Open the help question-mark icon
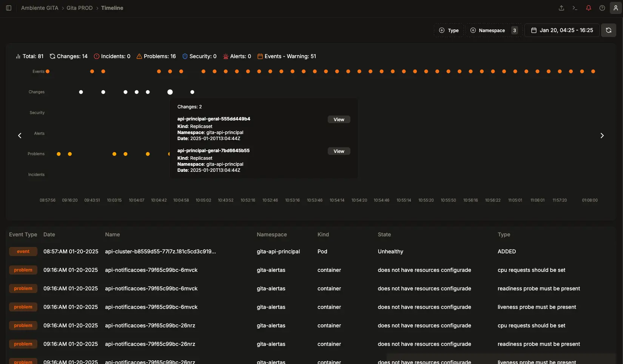The image size is (623, 364). (602, 8)
